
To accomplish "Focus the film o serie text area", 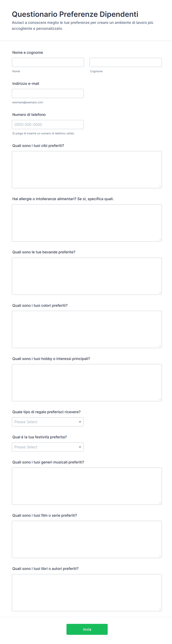I will tap(87, 539).
